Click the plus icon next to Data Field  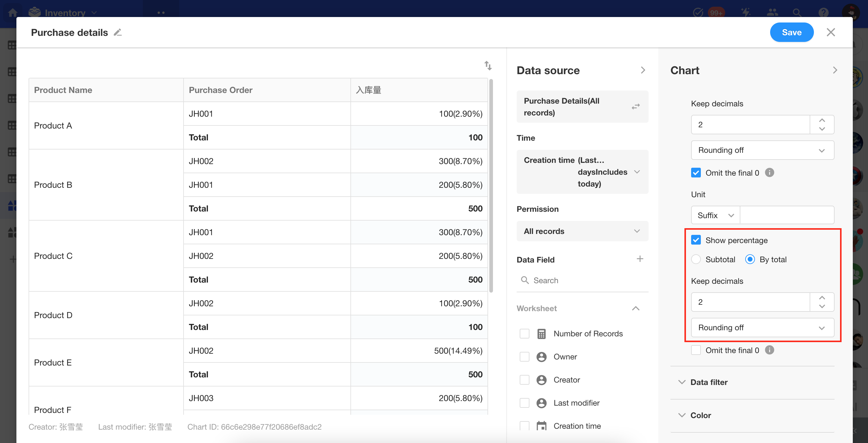tap(639, 259)
